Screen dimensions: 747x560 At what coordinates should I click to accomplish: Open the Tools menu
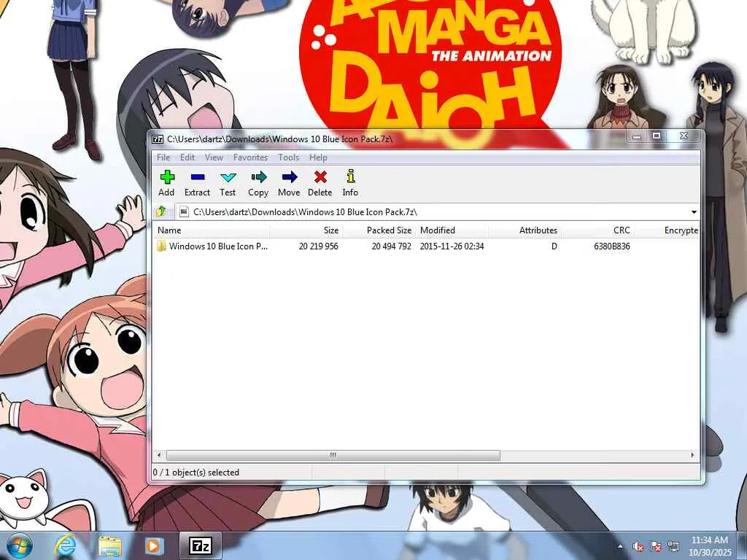(x=289, y=157)
